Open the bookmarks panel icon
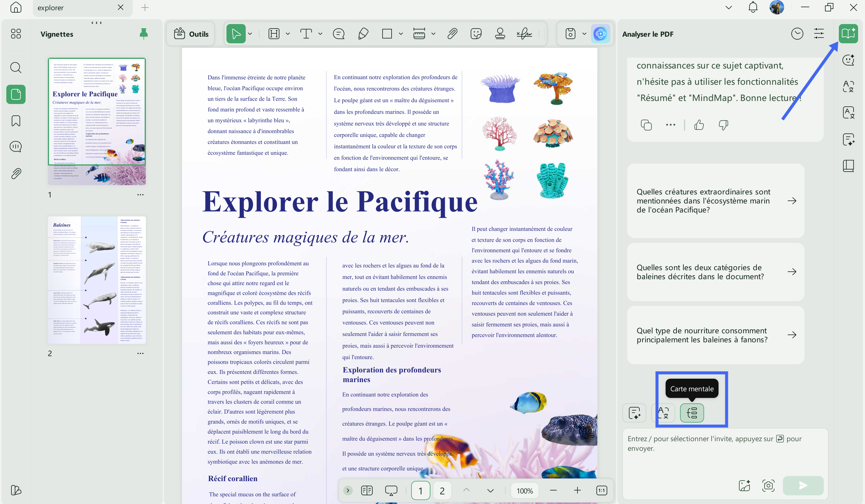 click(x=16, y=121)
